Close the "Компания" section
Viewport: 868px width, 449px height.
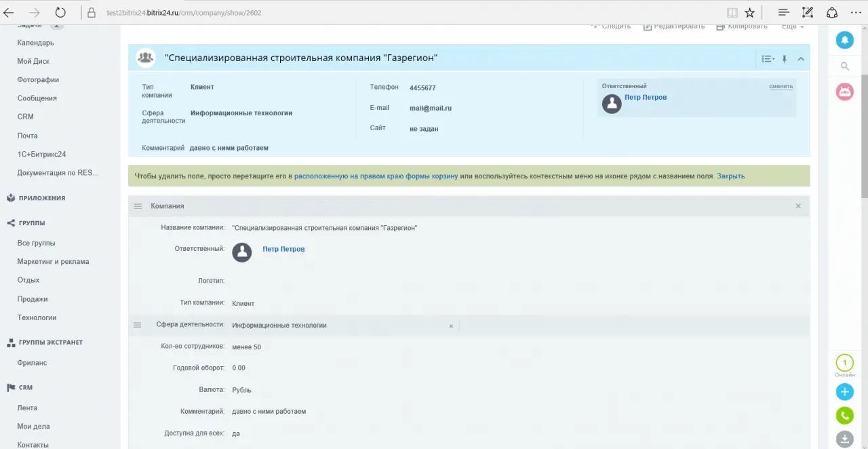[x=798, y=206]
